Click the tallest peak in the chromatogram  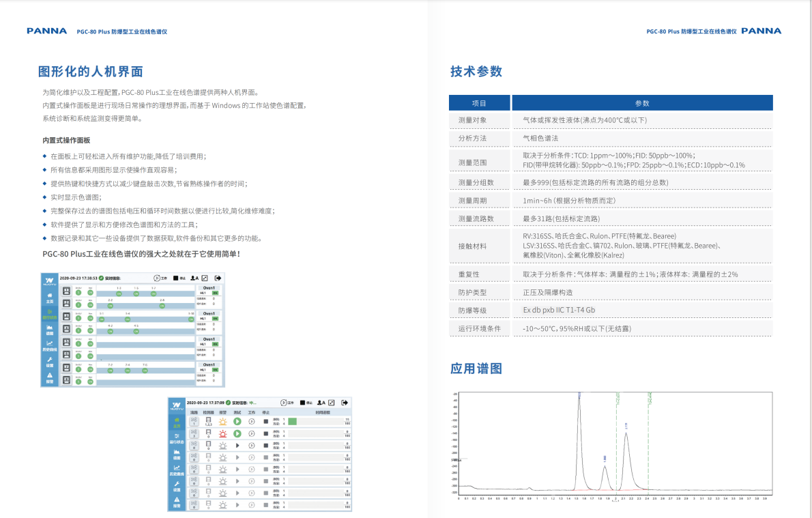click(579, 398)
